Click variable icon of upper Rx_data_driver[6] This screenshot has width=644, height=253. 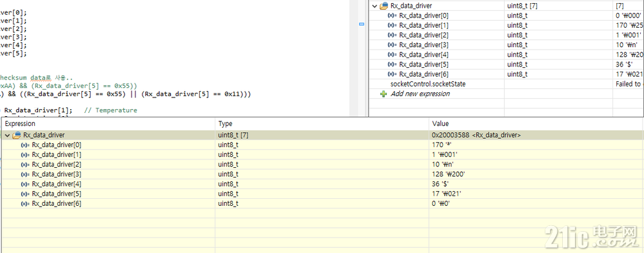(x=392, y=74)
